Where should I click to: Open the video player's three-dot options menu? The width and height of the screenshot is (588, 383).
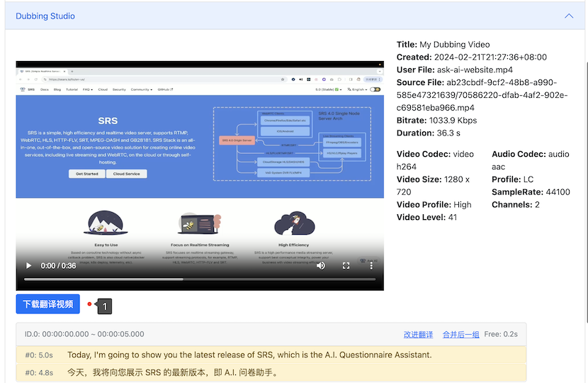tap(371, 265)
